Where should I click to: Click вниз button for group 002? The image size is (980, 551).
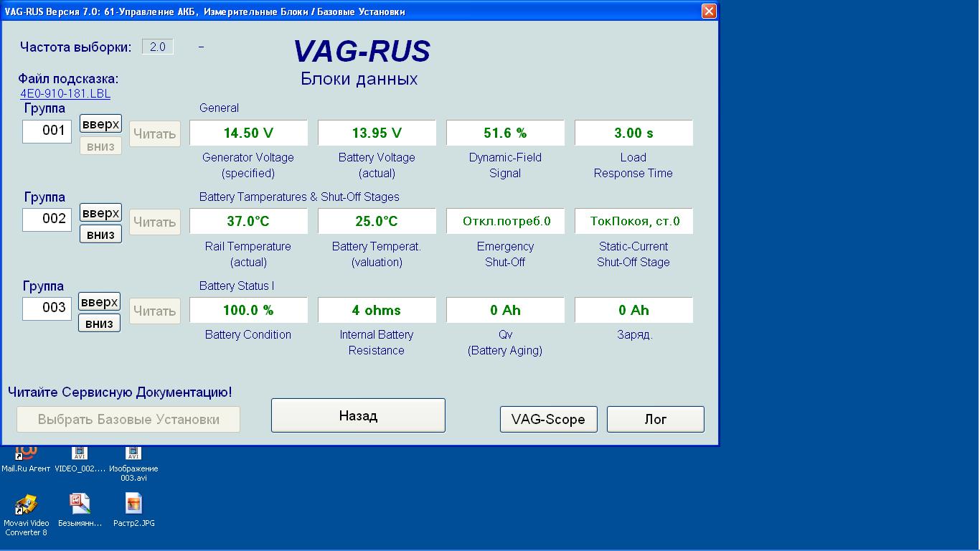(100, 235)
